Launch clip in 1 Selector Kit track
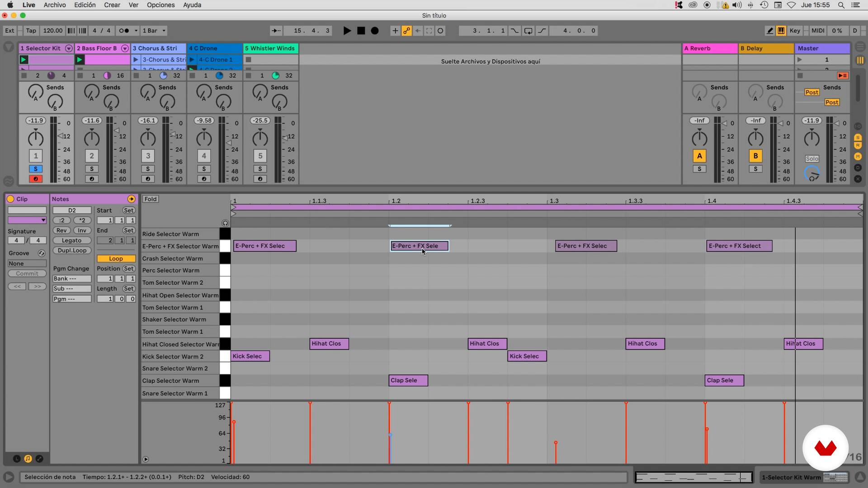868x488 pixels. click(x=24, y=60)
